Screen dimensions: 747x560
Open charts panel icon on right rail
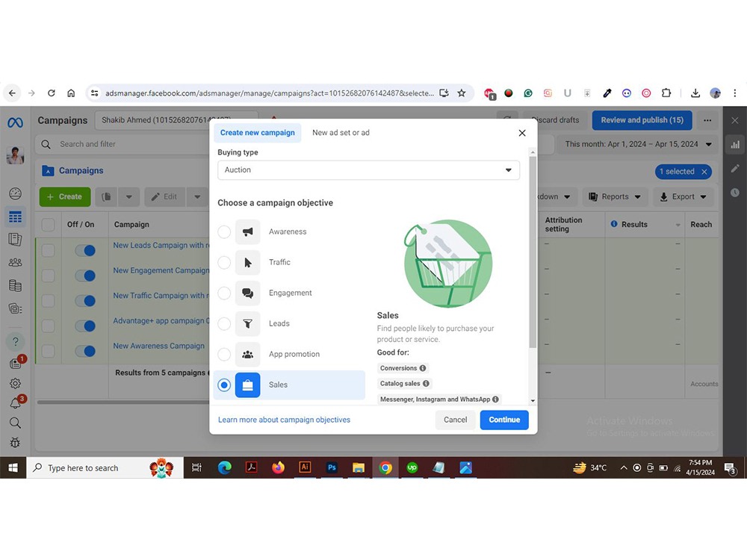coord(735,144)
